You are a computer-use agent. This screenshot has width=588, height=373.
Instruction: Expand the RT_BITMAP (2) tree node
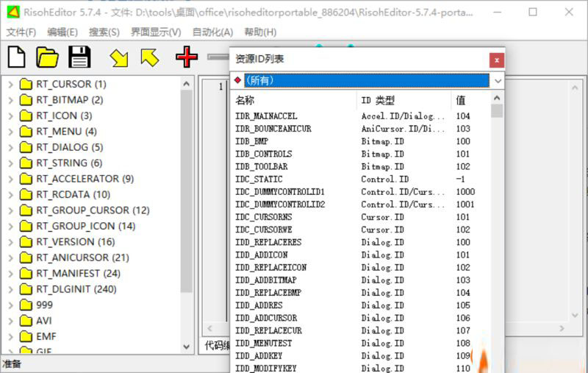click(11, 100)
